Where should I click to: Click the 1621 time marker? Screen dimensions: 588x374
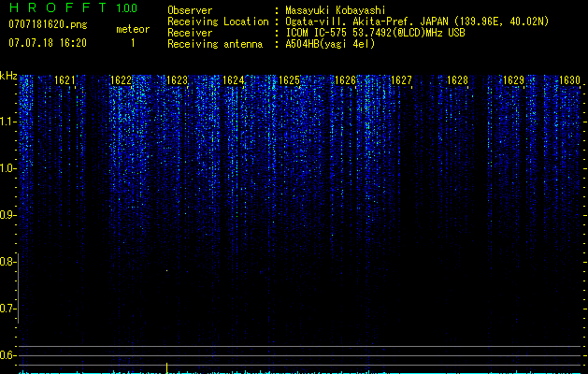pyautogui.click(x=65, y=79)
